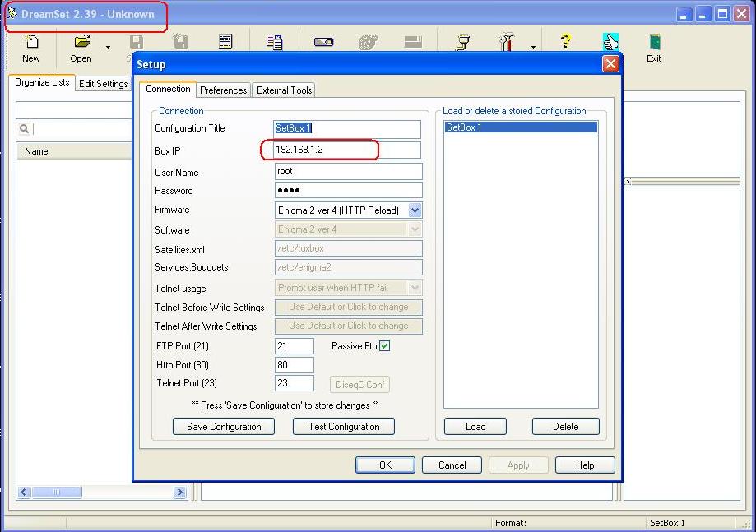
Task: Click Telnet After Write Settings button
Action: point(348,326)
